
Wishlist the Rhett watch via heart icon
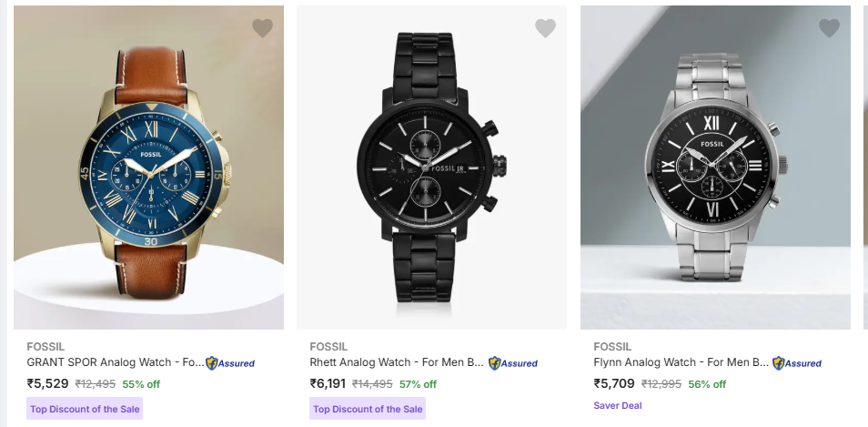(x=545, y=28)
